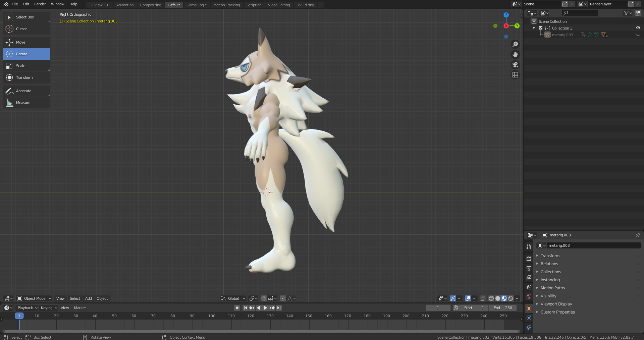
Task: Open the Active Tool properties tab
Action: [529, 246]
